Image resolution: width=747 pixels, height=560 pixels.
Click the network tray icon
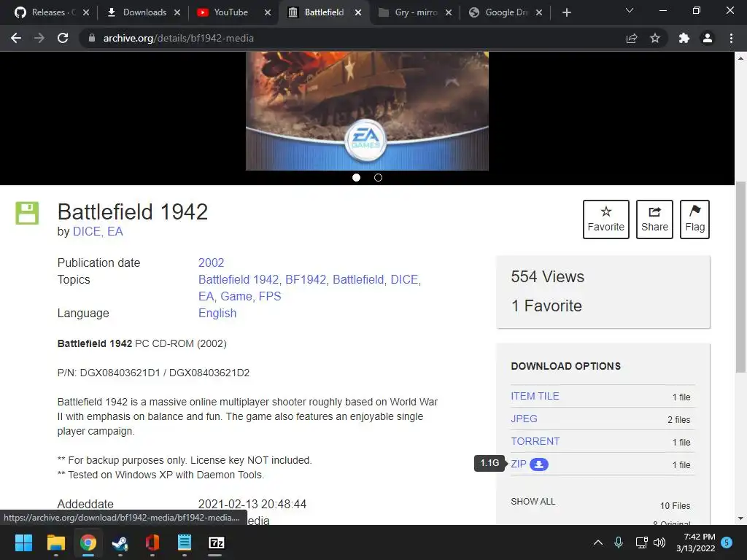tap(641, 542)
